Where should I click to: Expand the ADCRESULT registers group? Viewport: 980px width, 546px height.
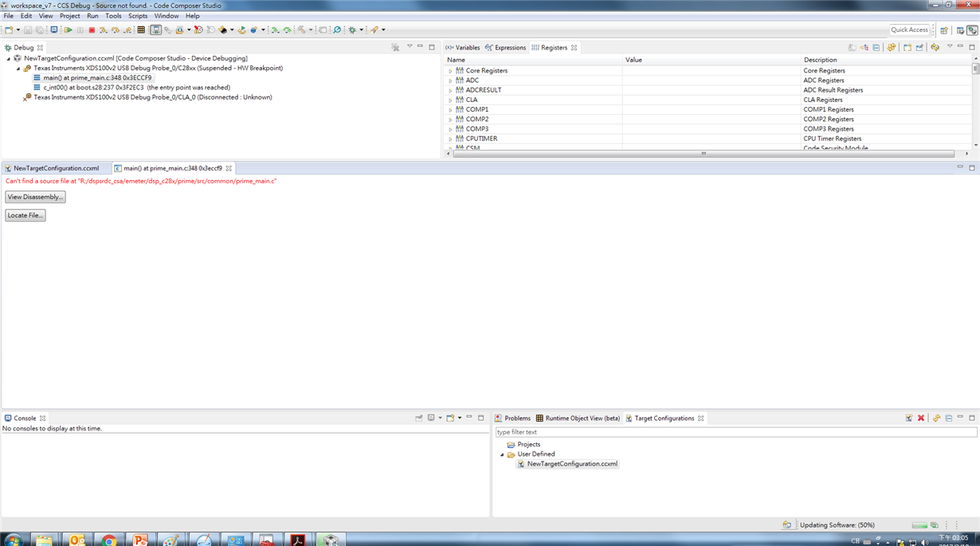coord(450,90)
